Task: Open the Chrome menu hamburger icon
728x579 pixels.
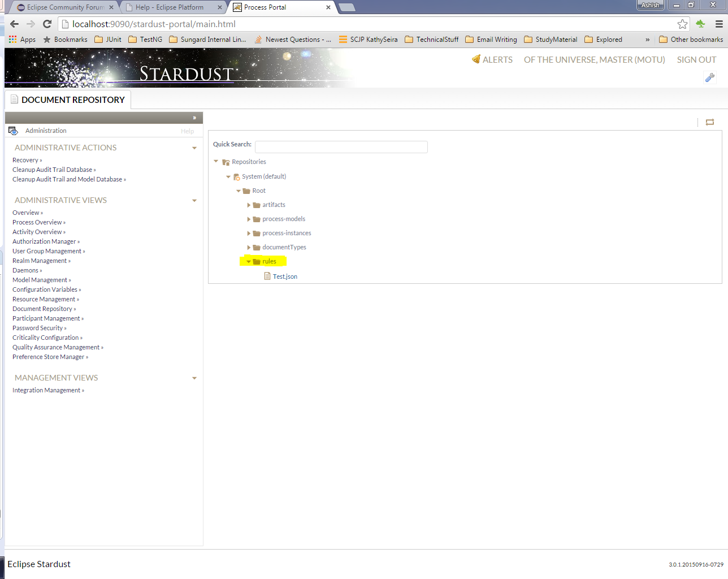Action: pos(719,24)
